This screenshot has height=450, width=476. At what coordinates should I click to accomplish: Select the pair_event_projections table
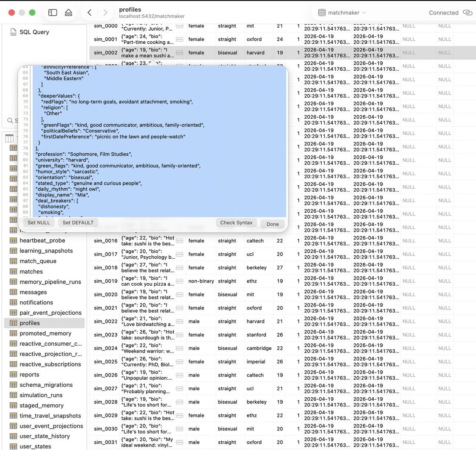(50, 313)
